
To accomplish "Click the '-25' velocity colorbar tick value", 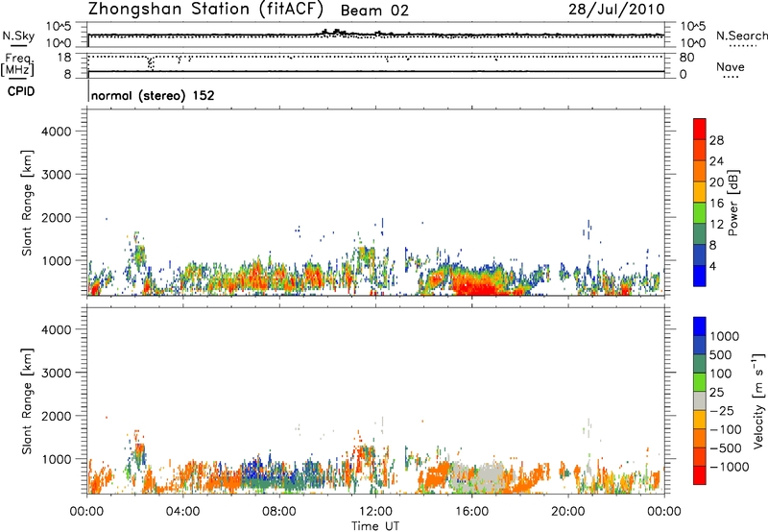I will pos(722,411).
